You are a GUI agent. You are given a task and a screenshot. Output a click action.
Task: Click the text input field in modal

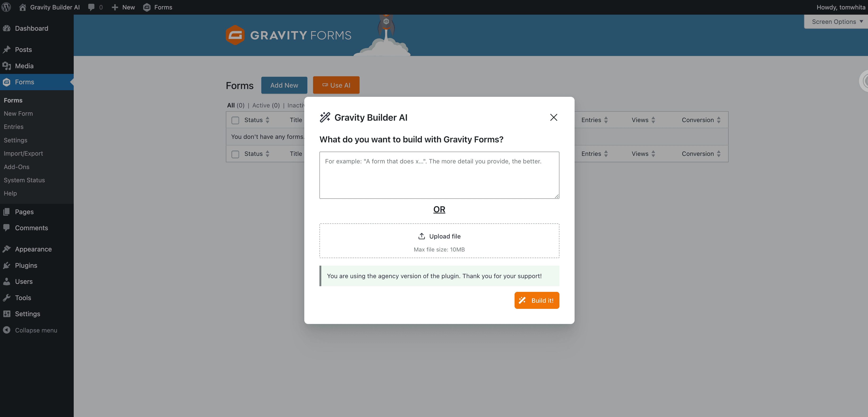tap(439, 175)
